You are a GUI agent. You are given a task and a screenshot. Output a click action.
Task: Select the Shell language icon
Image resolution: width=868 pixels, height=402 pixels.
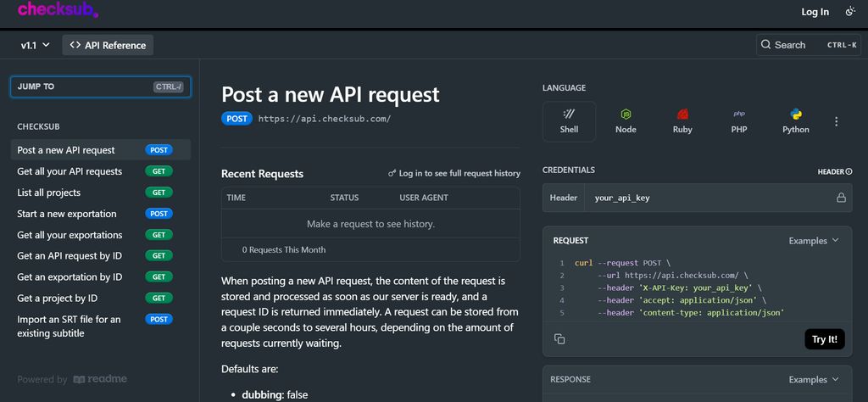569,121
